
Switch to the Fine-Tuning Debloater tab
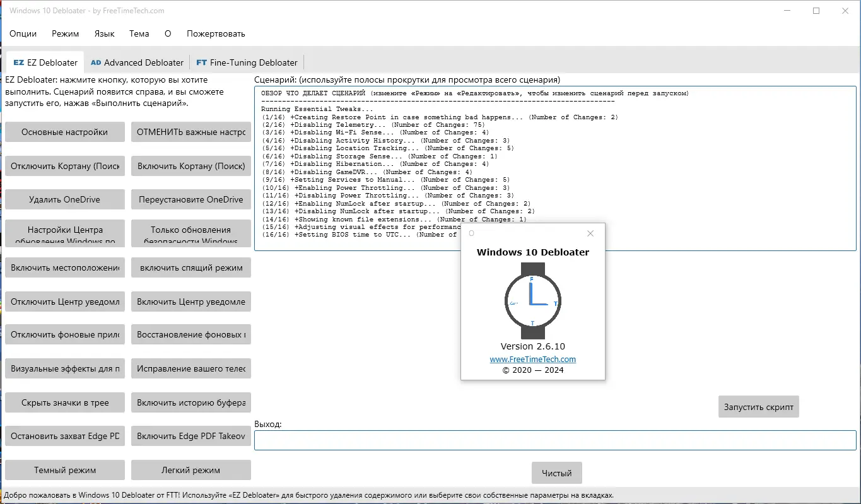point(247,62)
